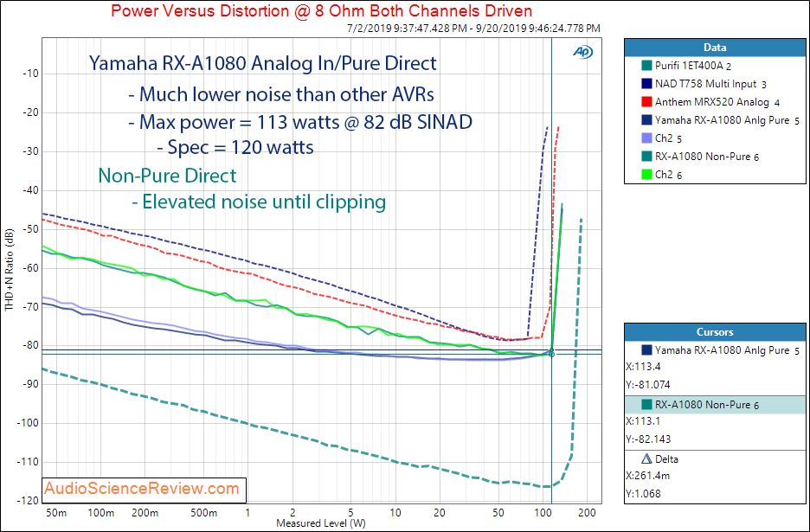Select 'Yamaha RX-A1080 Anlg Pure' in the Data legend
Screen dimensions: 810x532
727,120
